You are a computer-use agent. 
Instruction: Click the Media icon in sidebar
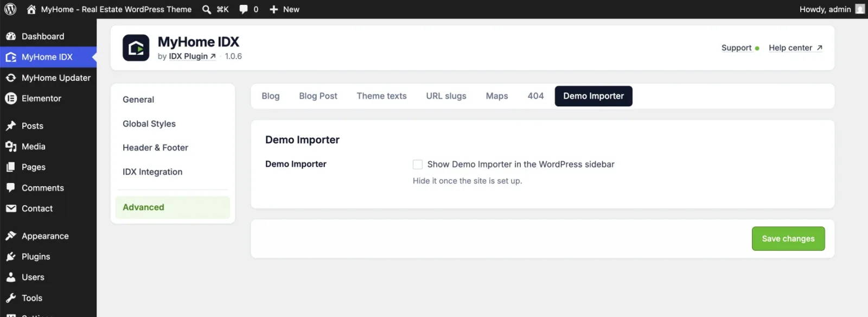click(11, 147)
